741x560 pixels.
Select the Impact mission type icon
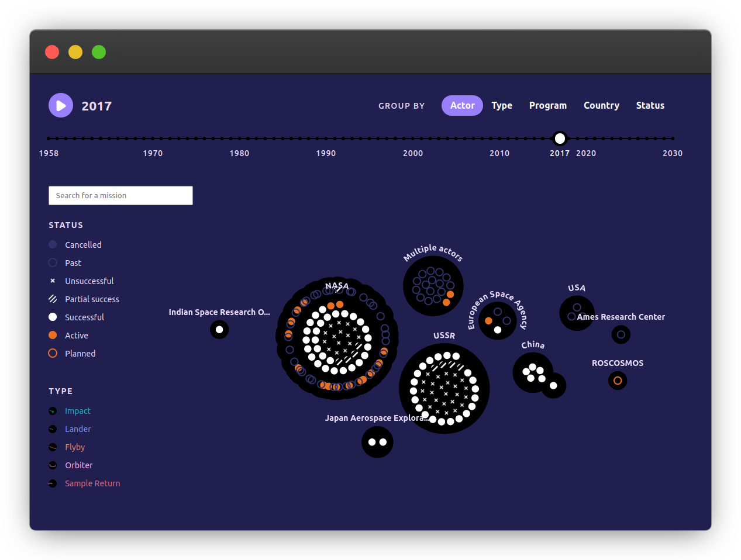pos(52,411)
